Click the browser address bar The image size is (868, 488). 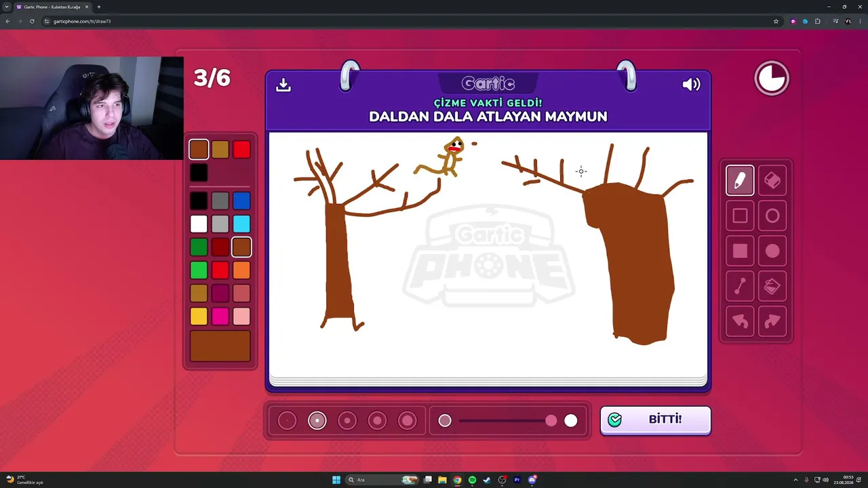407,21
